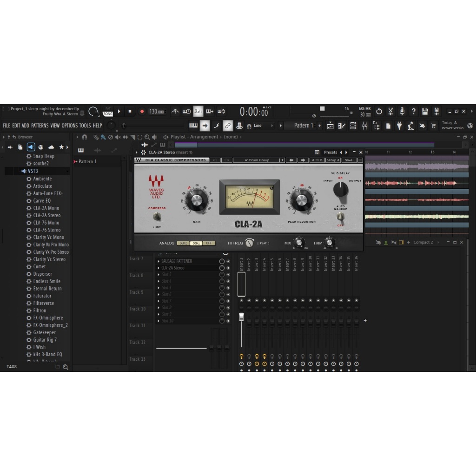Click the undo history circular arrow icon
Image resolution: width=476 pixels, height=476 pixels.
pos(379,112)
